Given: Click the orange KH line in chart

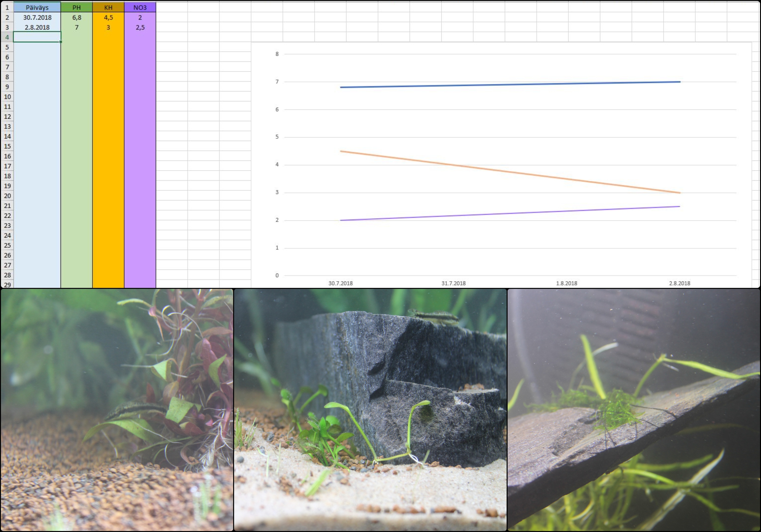Looking at the screenshot, I should [510, 172].
